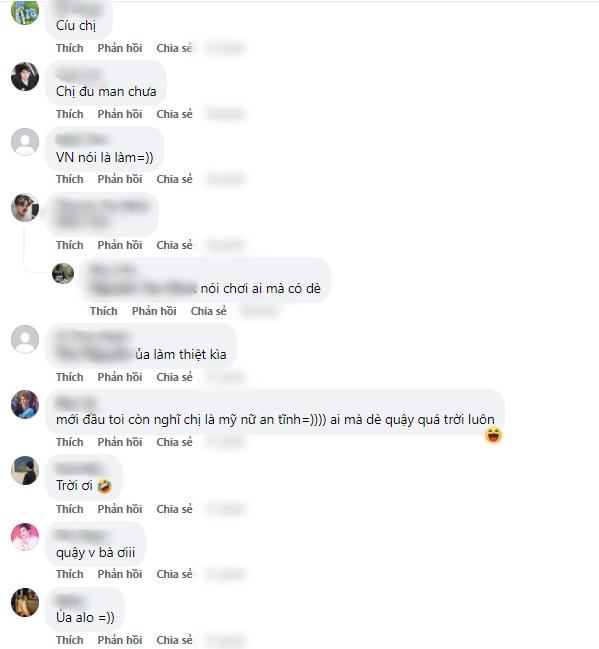The height and width of the screenshot is (649, 599).
Task: Open default avatar beside 'VN nói là làm=))'
Action: coord(25,142)
